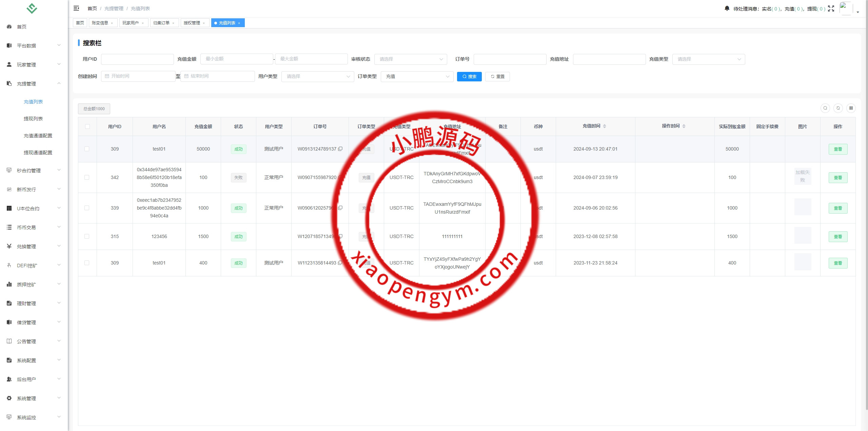This screenshot has height=431, width=868.
Task: Click the 重置 reset button
Action: [497, 77]
